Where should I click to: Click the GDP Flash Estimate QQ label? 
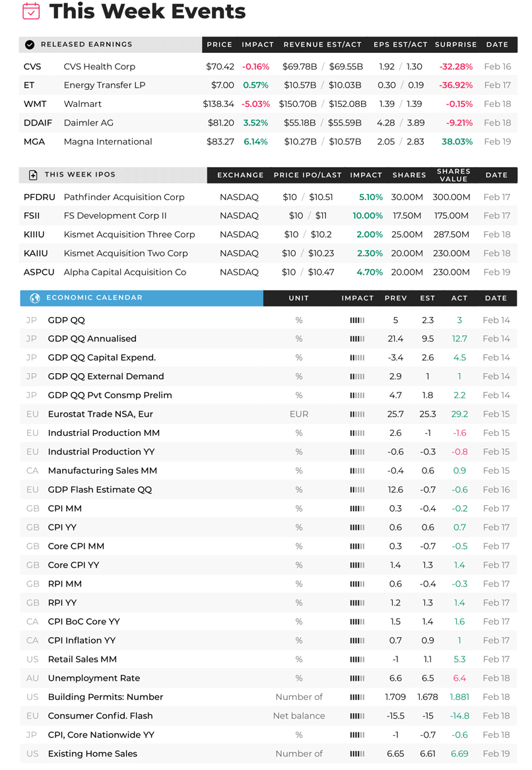click(100, 490)
